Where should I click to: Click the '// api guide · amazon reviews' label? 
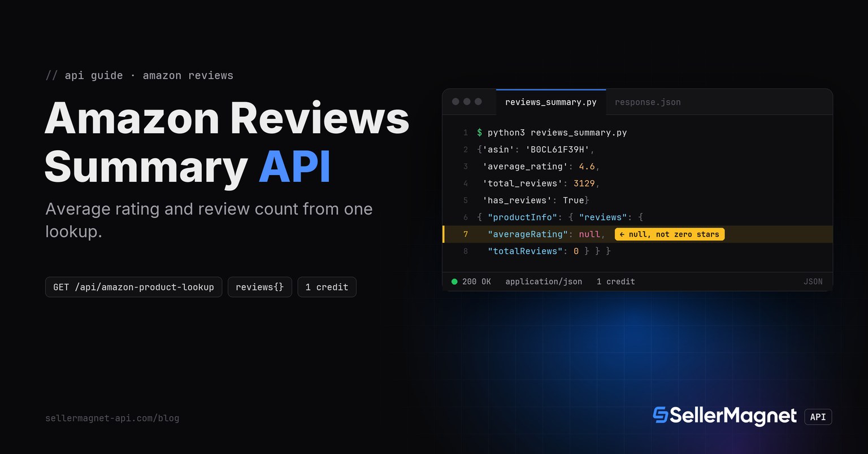point(139,76)
